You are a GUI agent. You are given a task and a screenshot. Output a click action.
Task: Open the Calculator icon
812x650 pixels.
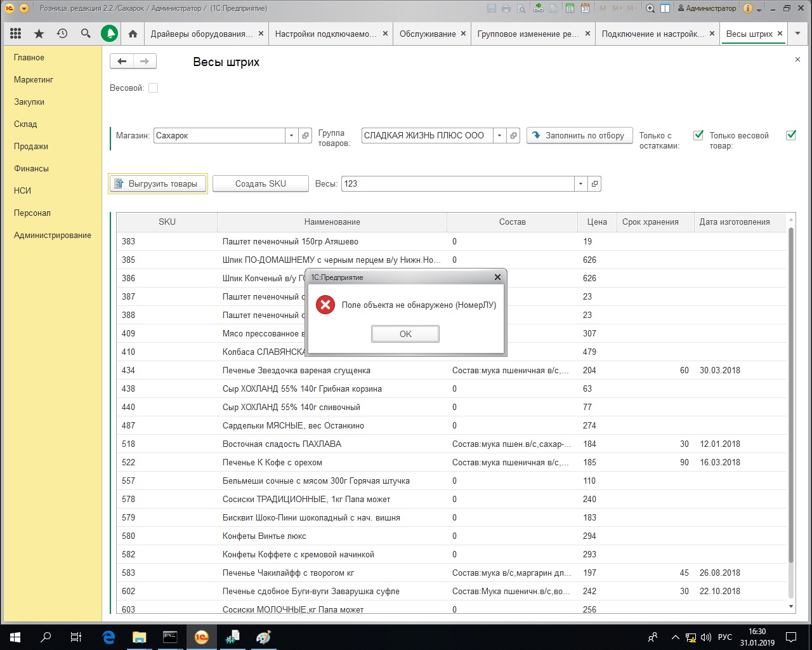[x=570, y=8]
